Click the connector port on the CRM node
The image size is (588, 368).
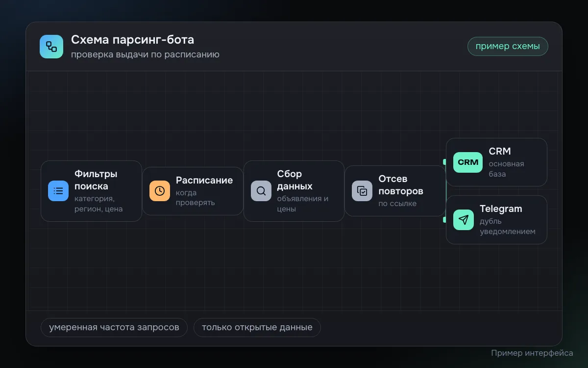tap(444, 162)
